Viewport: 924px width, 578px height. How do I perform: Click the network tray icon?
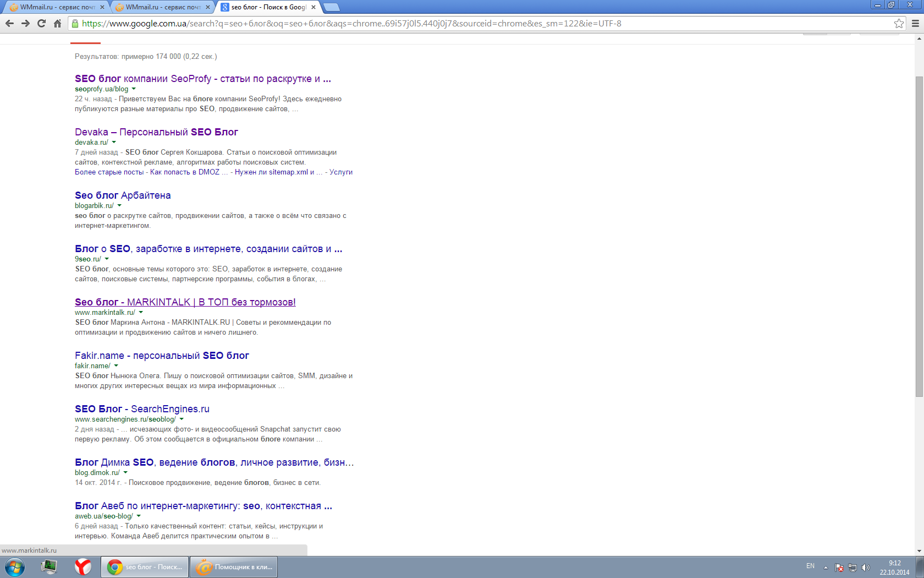[x=853, y=568]
